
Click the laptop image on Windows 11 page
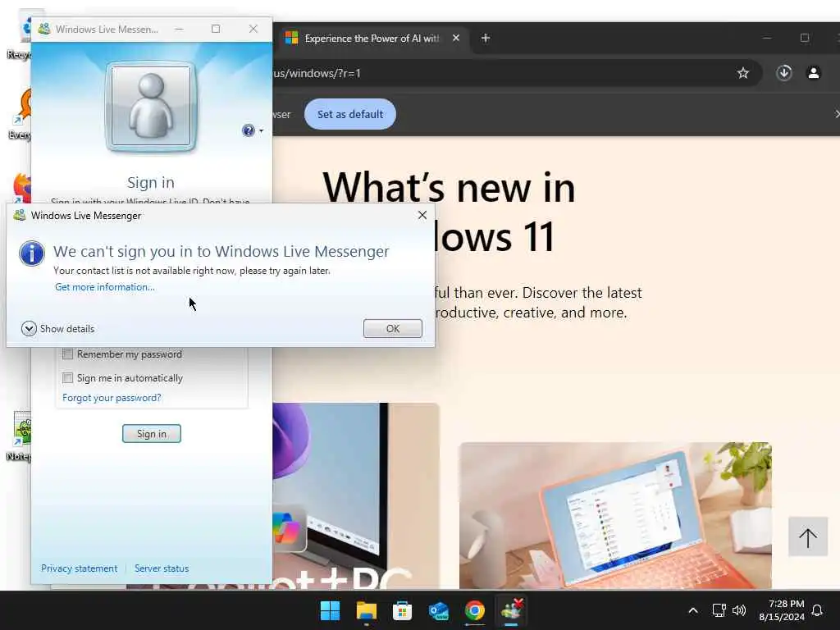615,515
